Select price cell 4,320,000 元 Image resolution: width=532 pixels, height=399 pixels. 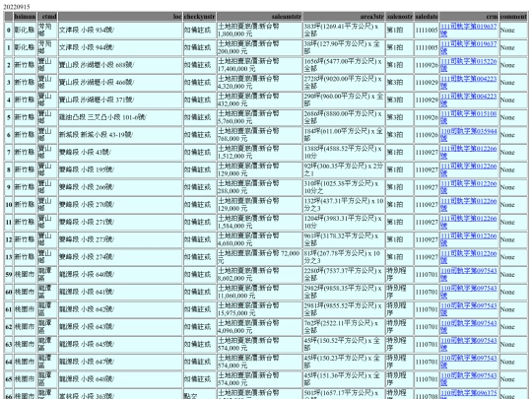tap(259, 83)
